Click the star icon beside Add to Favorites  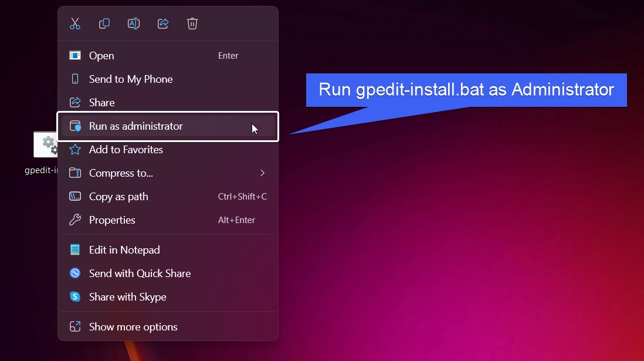tap(75, 149)
